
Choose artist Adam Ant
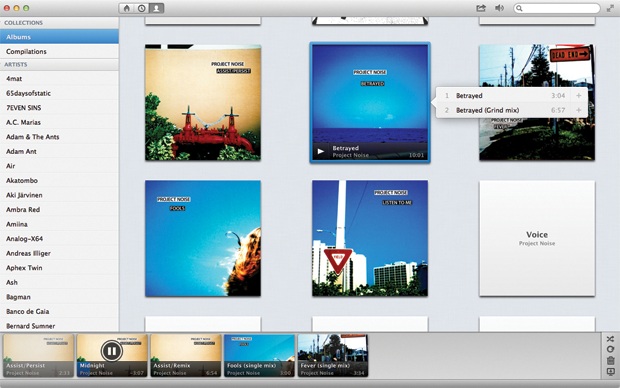click(59, 151)
